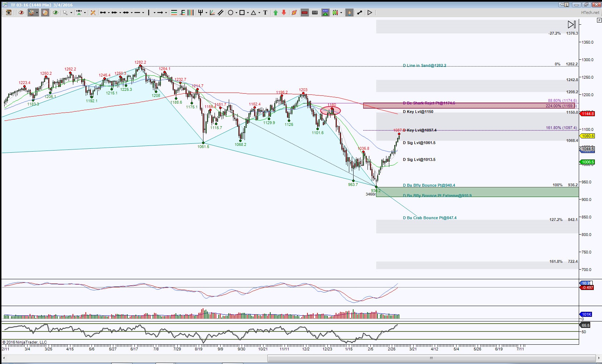Image resolution: width=602 pixels, height=364 pixels.
Task: Select the horizontal line tool
Action: point(137,13)
